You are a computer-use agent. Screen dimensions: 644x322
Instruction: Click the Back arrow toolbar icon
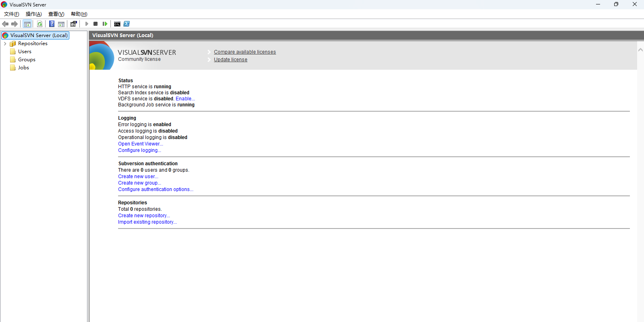click(x=5, y=24)
